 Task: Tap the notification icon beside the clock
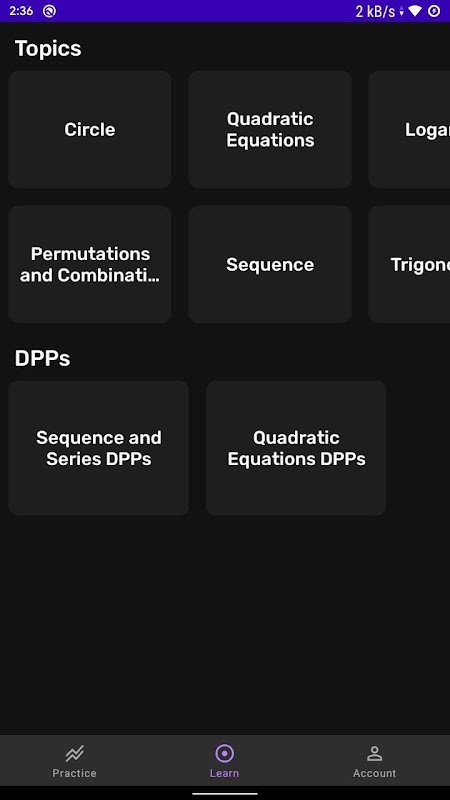pos(49,11)
